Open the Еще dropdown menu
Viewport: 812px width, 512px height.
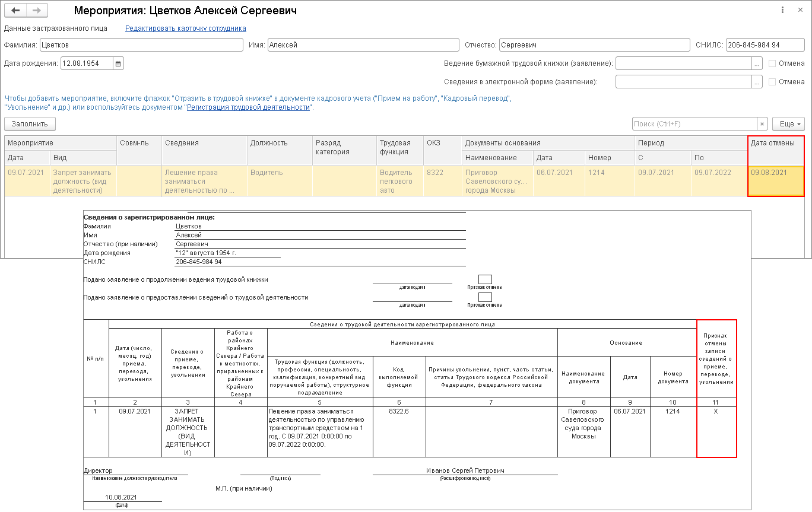click(788, 124)
